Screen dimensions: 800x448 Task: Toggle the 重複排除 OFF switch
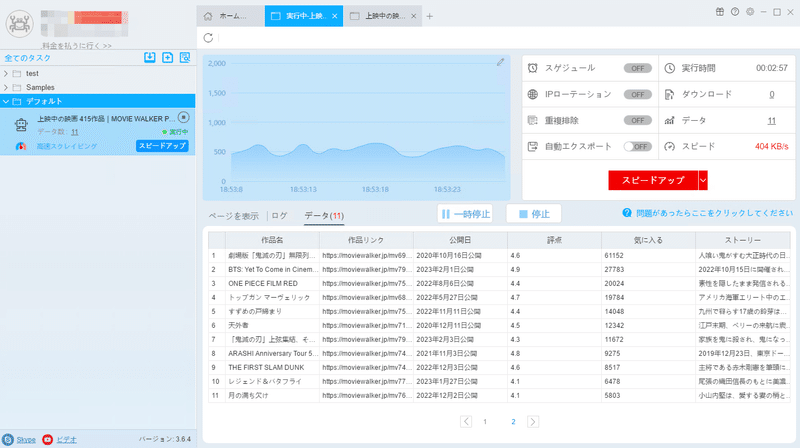(637, 120)
